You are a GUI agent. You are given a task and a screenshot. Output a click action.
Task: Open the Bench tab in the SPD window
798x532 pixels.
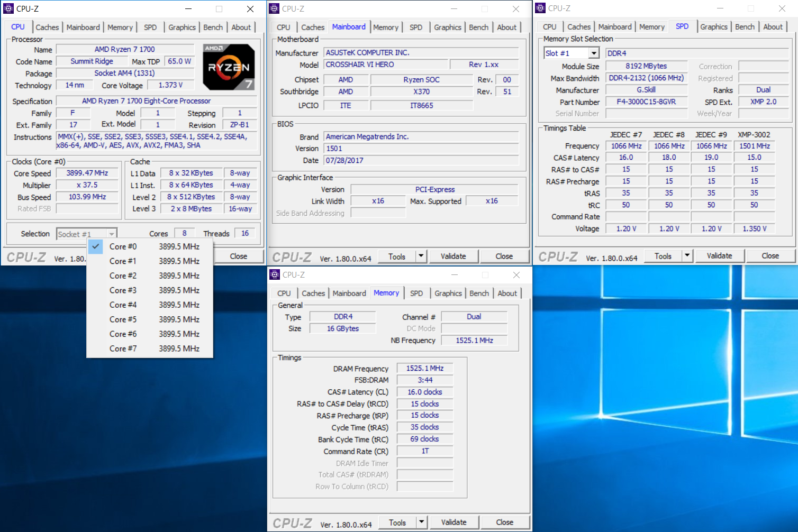745,27
